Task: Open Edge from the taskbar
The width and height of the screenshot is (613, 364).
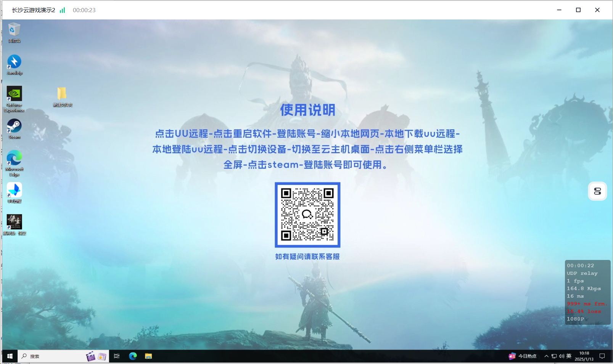Action: [x=133, y=356]
